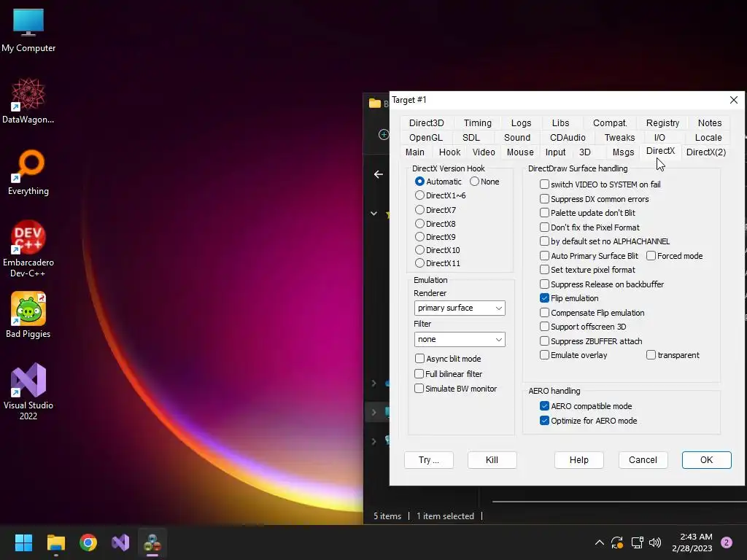
Task: Open Visual Studio from the taskbar
Action: (x=120, y=542)
